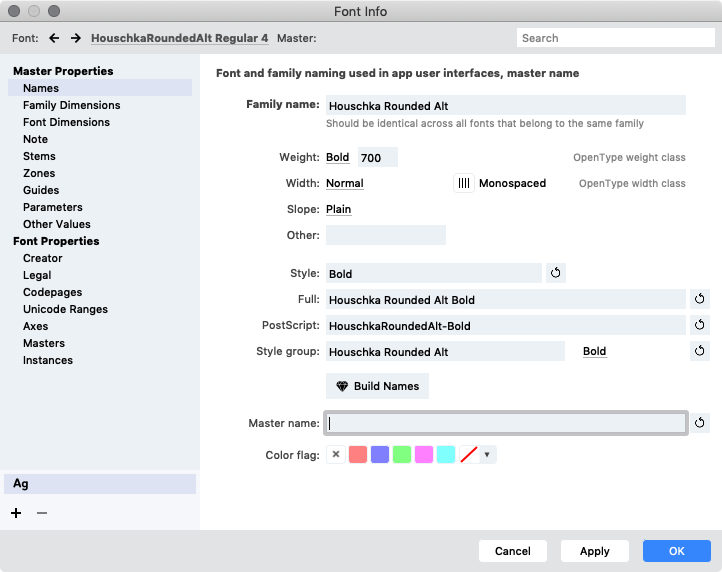Pick the red color flag swatch
This screenshot has height=572, width=722.
358,455
